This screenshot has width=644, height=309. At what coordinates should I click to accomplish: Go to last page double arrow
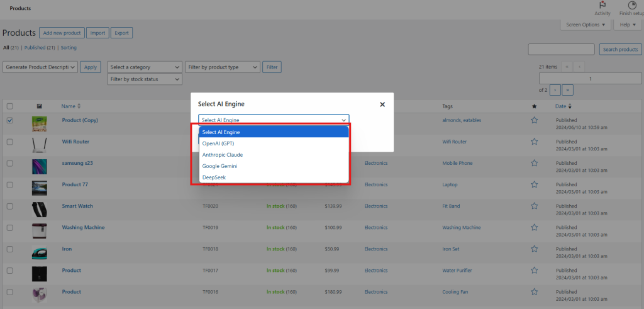(x=568, y=90)
